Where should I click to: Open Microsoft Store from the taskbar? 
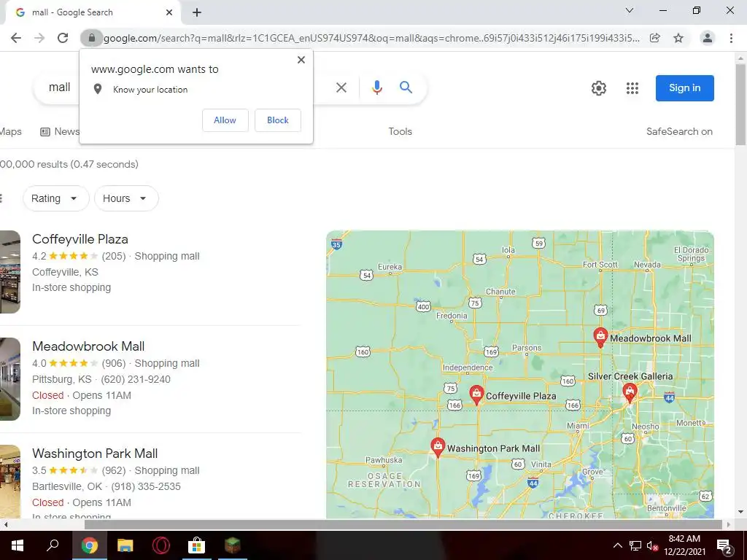pyautogui.click(x=196, y=545)
